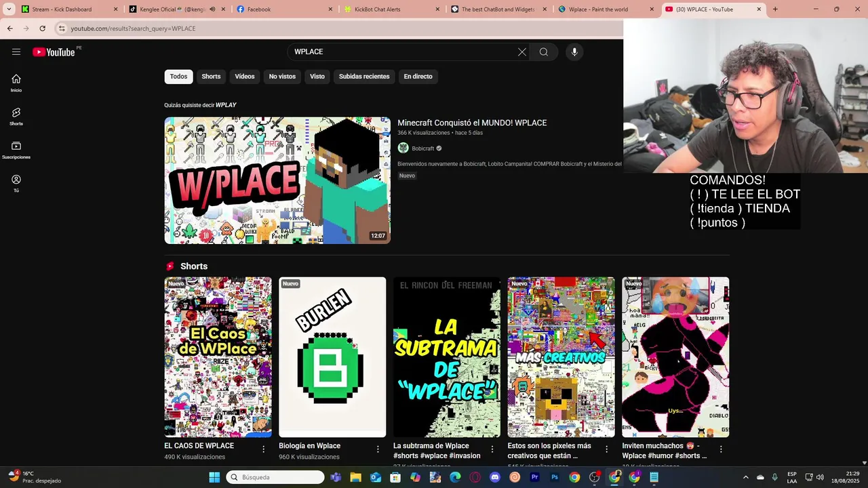Select the Todos filter chip

click(178, 77)
